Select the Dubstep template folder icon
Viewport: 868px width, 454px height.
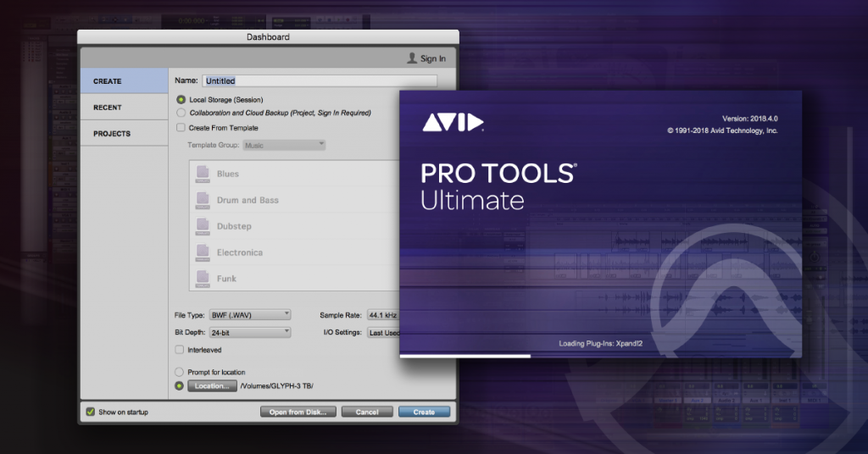tap(203, 226)
